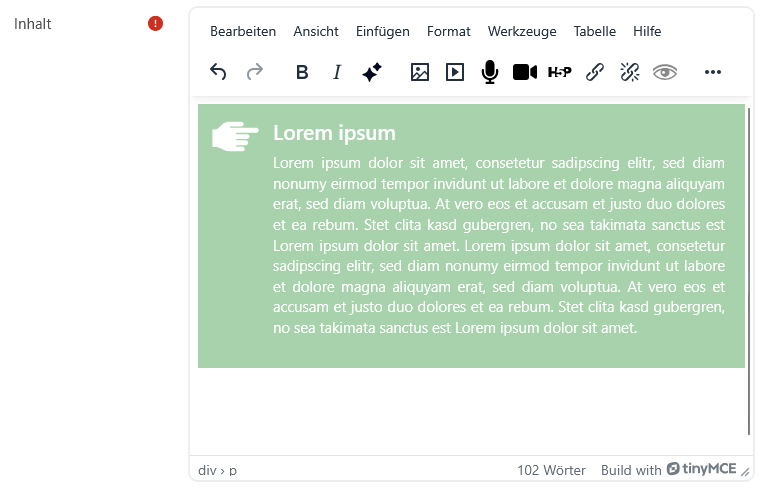The image size is (764, 491).
Task: Click the redo arrow icon
Action: (254, 72)
